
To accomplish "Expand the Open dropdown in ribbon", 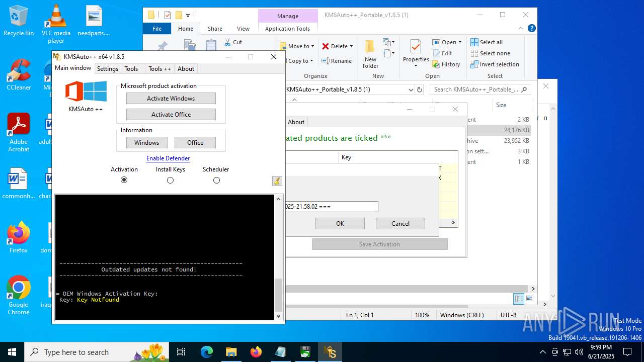I will [460, 42].
